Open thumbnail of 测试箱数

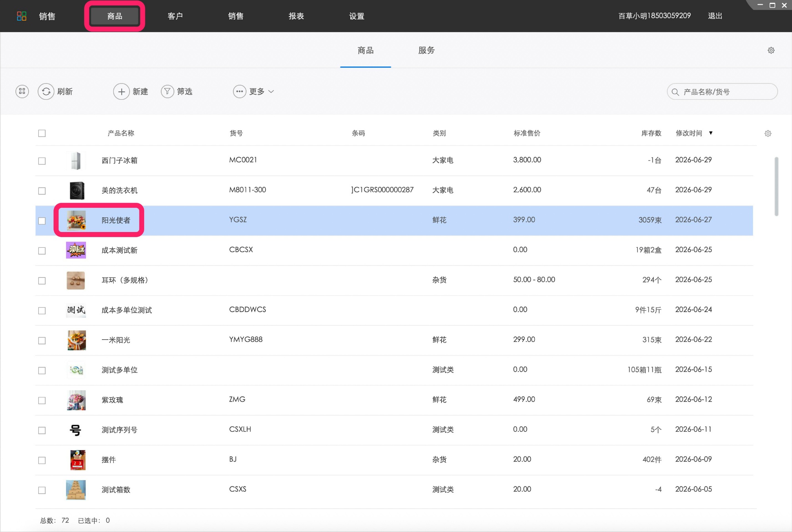[76, 490]
